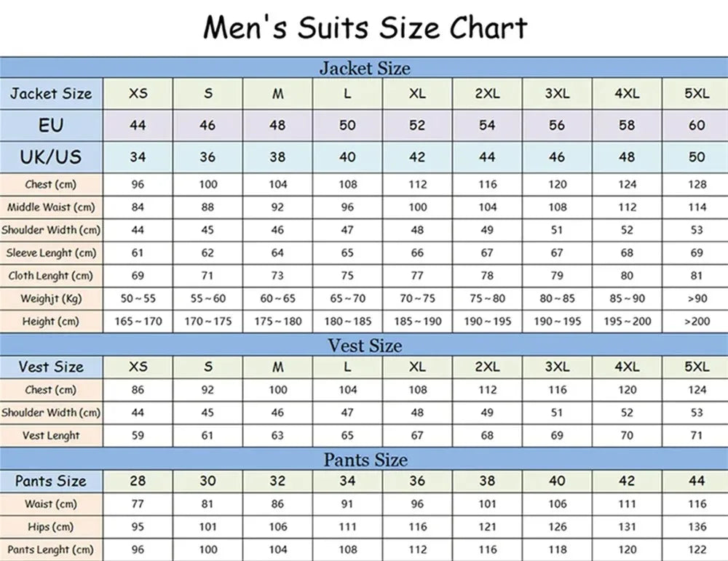This screenshot has height=561, width=728.
Task: Click the pants size 28 header cell
Action: click(x=138, y=481)
